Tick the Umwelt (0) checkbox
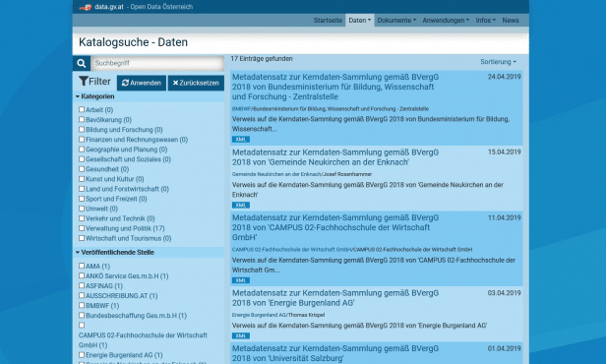The height and width of the screenshot is (364, 606). 82,209
